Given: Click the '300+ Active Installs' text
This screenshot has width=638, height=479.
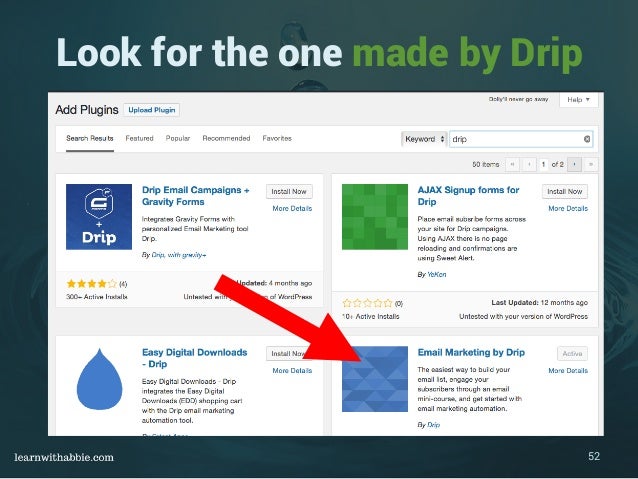Looking at the screenshot, I should tap(97, 297).
